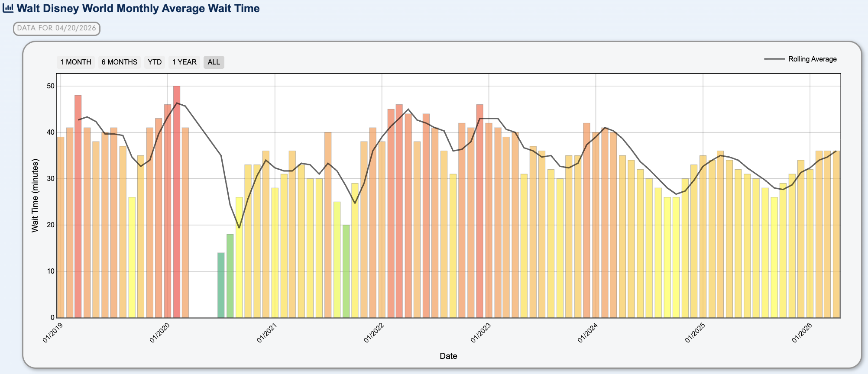This screenshot has height=374, width=868.
Task: Click the Walt Disney World chart heading
Action: click(138, 9)
